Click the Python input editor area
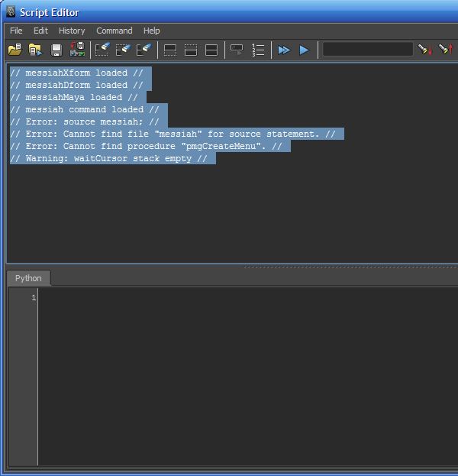This screenshot has height=476, width=458. coord(248,377)
